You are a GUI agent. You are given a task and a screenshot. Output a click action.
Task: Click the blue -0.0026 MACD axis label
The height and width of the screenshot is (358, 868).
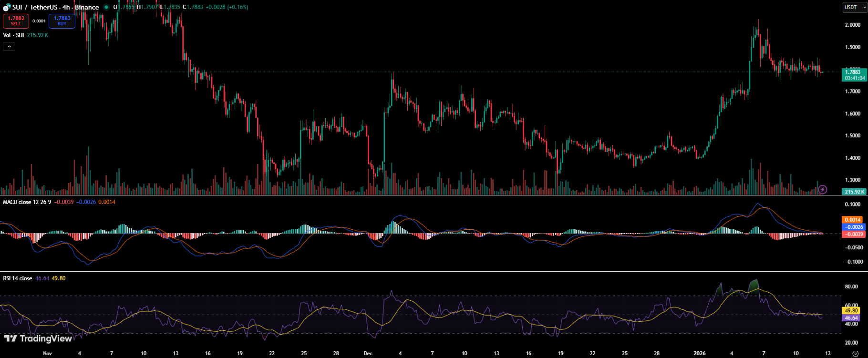tap(855, 227)
